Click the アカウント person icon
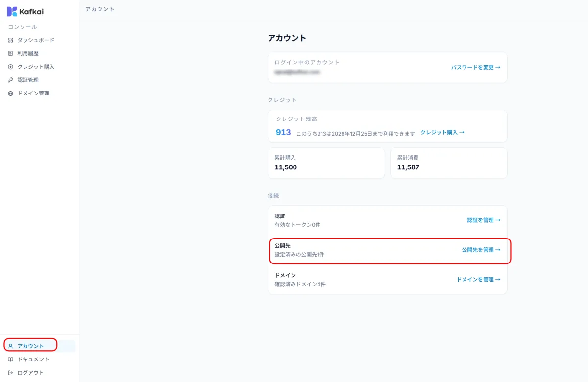 [11, 346]
